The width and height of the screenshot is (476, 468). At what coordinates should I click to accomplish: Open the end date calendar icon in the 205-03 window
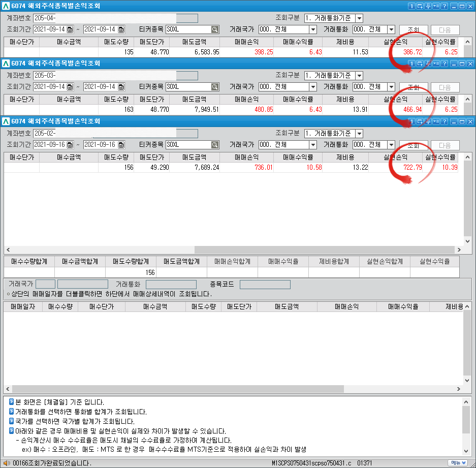tap(121, 87)
